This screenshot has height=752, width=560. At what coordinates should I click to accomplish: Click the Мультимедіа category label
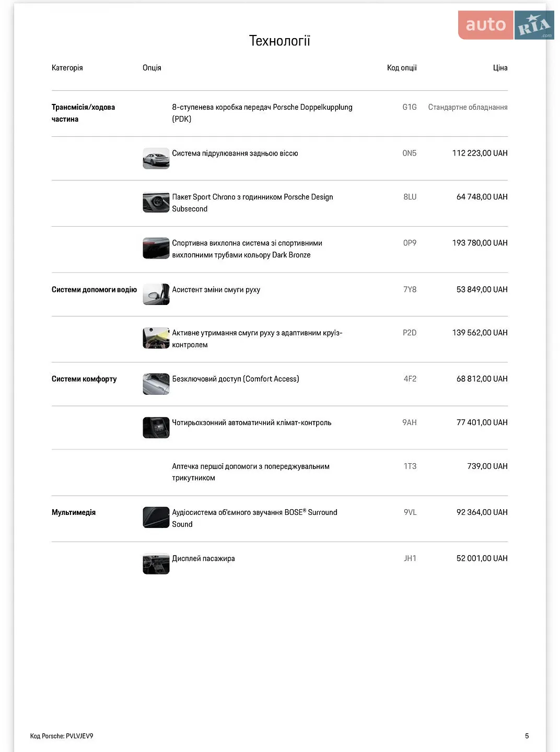(x=74, y=513)
